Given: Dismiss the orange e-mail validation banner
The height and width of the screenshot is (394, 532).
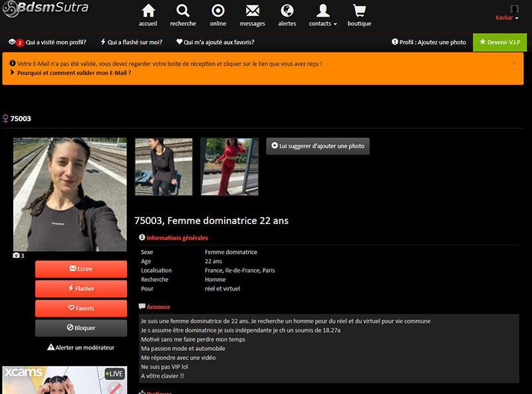Looking at the screenshot, I should pyautogui.click(x=514, y=63).
